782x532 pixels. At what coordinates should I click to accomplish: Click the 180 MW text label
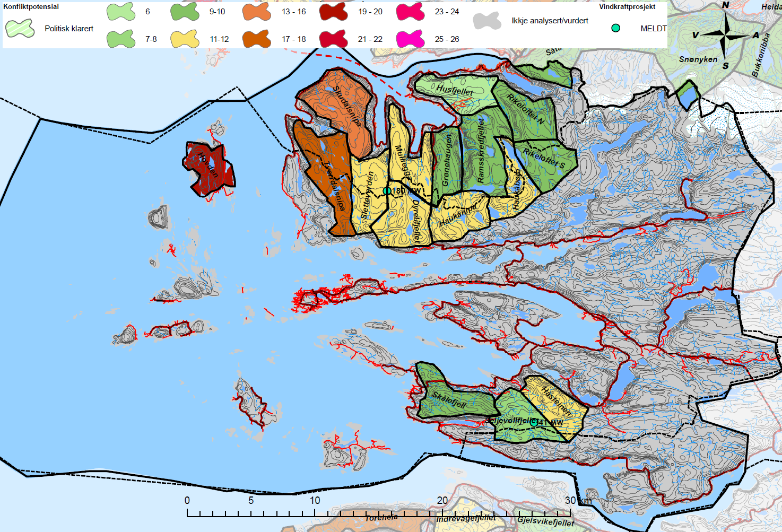click(x=406, y=191)
